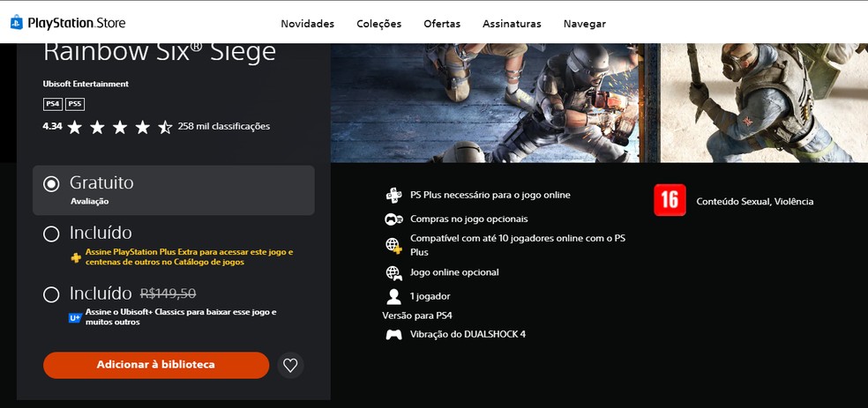Viewport: 868px width, 408px height.
Task: Open the Navegar menu
Action: pos(585,24)
